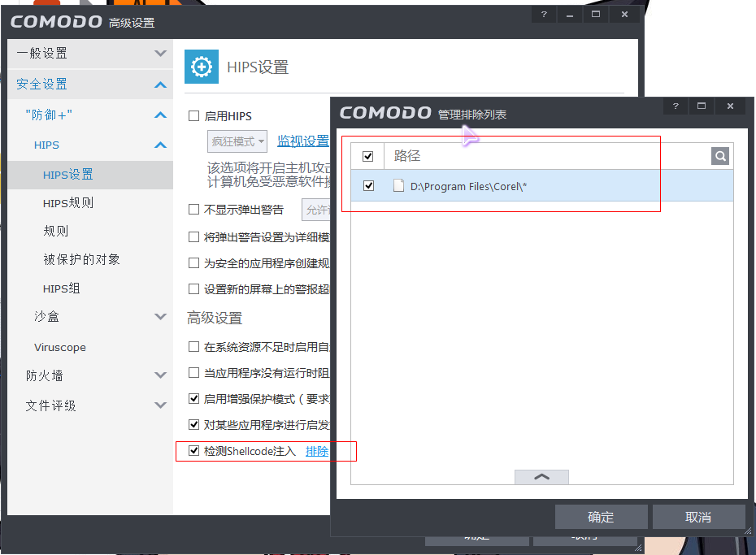Select the D:\Program Files\Corel\* path row

coord(542,185)
